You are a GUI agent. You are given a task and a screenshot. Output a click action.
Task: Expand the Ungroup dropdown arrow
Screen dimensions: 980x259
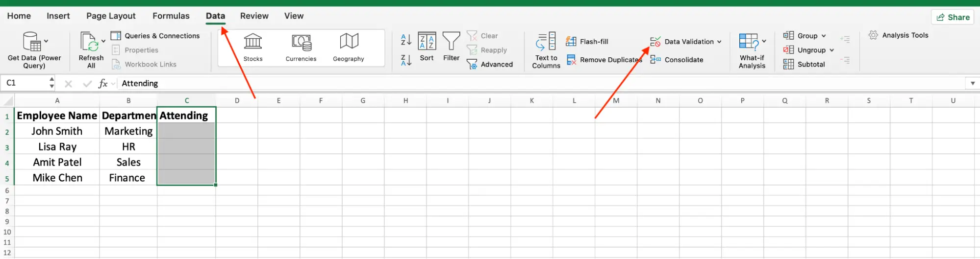point(832,50)
